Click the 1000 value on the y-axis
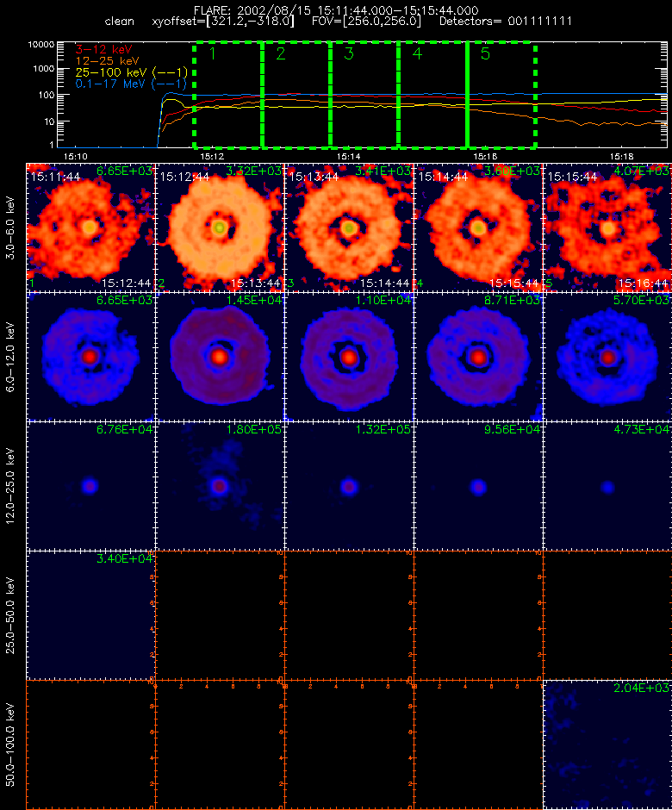 [44, 69]
